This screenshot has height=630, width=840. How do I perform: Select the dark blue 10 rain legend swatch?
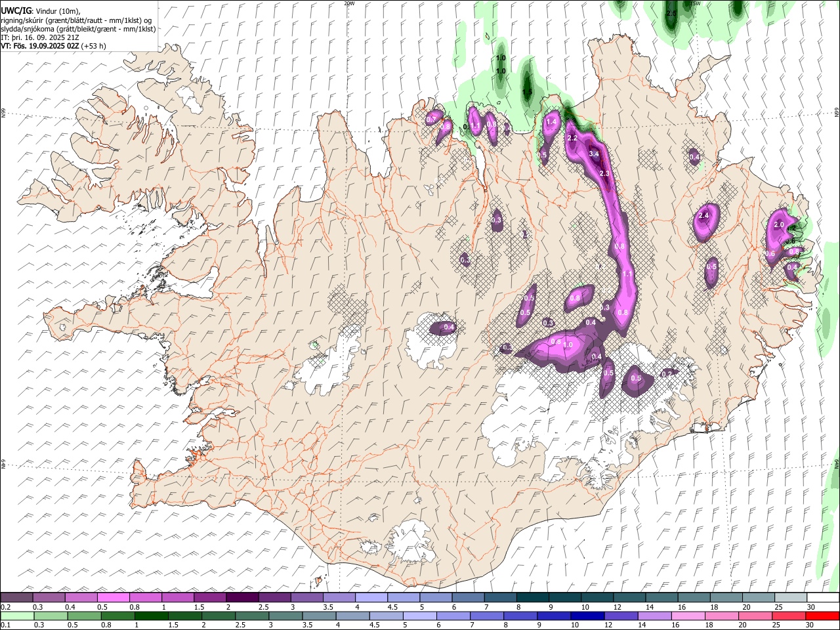click(587, 616)
